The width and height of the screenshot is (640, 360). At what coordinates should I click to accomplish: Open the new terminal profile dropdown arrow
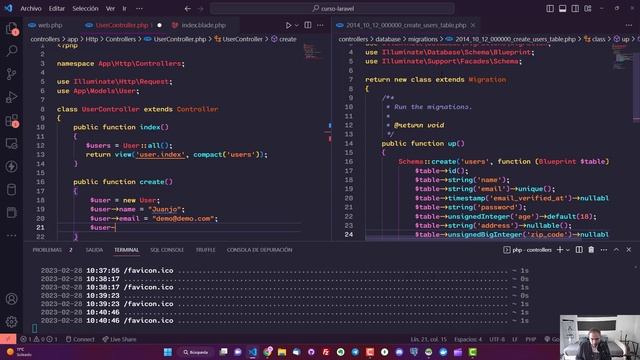567,250
